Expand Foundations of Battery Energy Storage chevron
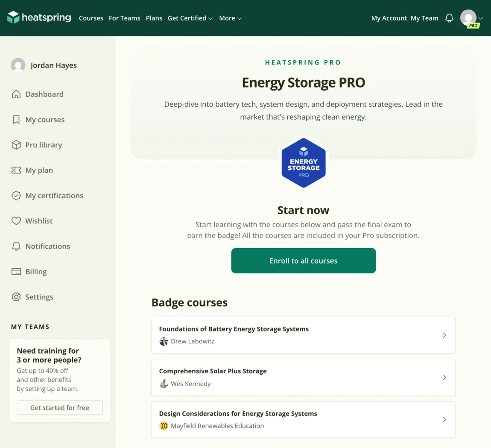The height and width of the screenshot is (448, 491). 444,335
